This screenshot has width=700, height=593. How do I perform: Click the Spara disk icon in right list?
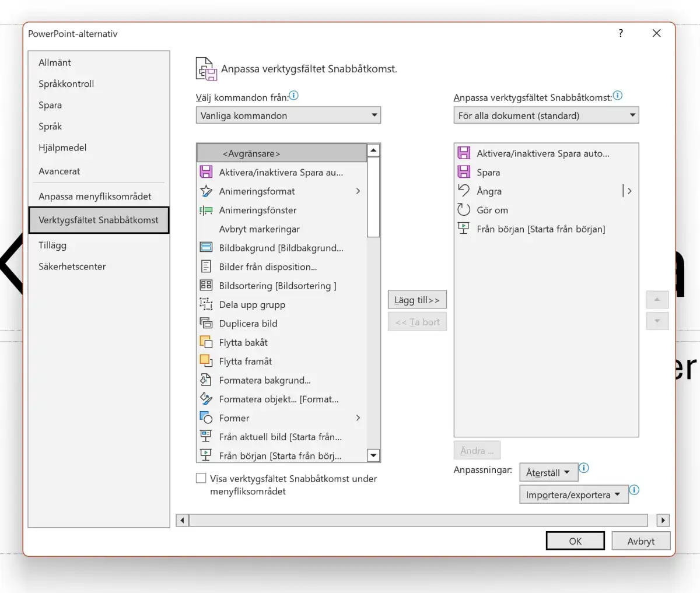pyautogui.click(x=464, y=172)
